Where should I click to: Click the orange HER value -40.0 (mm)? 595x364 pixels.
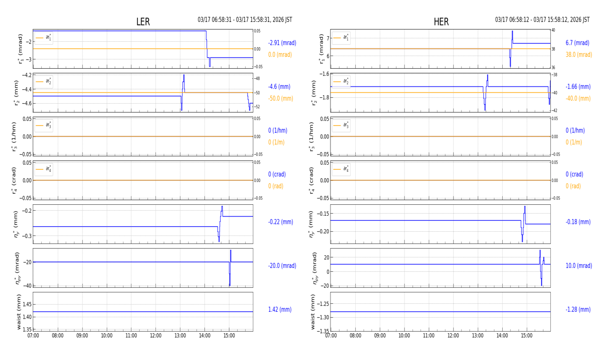pos(578,99)
